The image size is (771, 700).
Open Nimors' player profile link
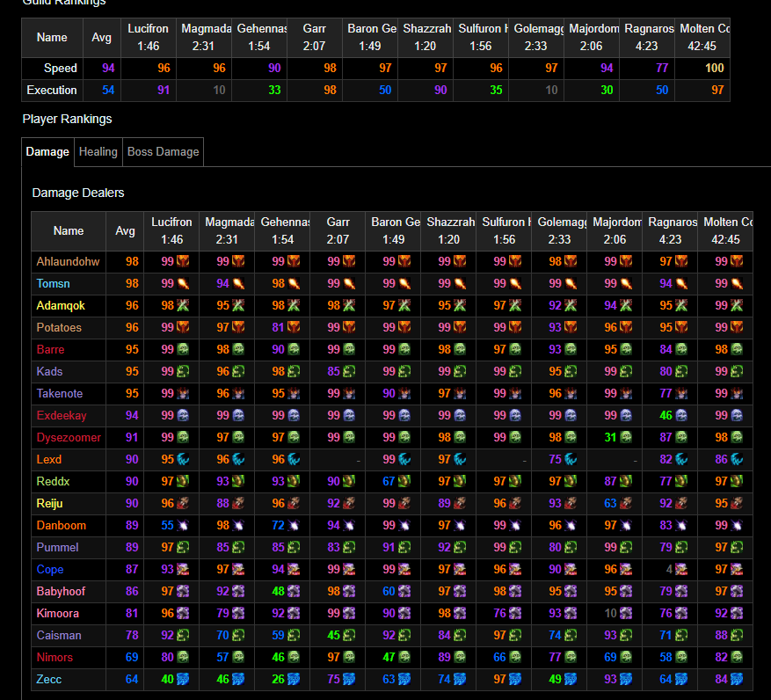55,657
